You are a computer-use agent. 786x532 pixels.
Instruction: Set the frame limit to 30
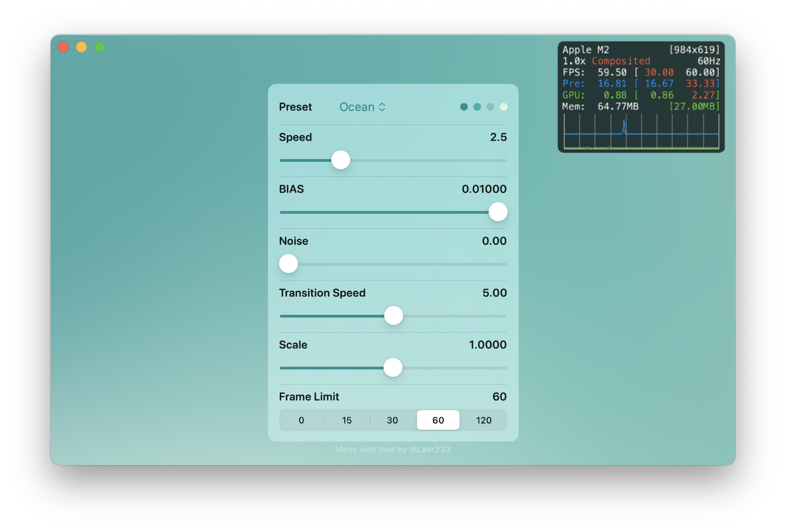tap(393, 420)
